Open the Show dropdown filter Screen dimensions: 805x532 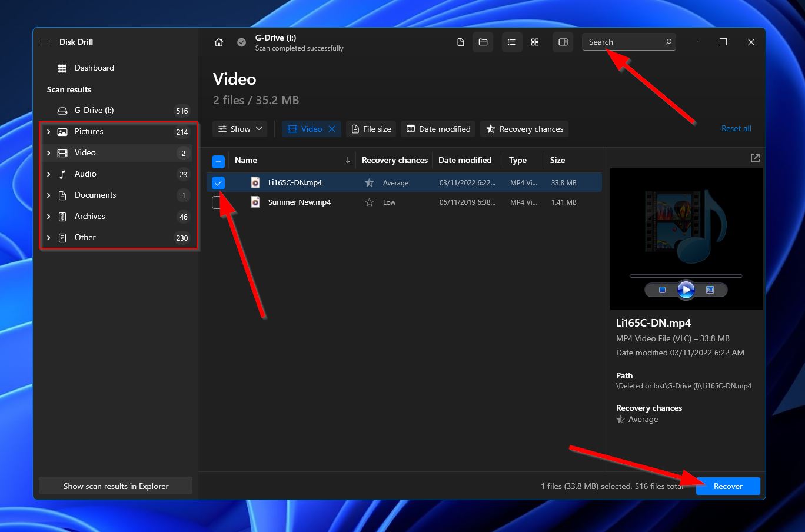[240, 129]
